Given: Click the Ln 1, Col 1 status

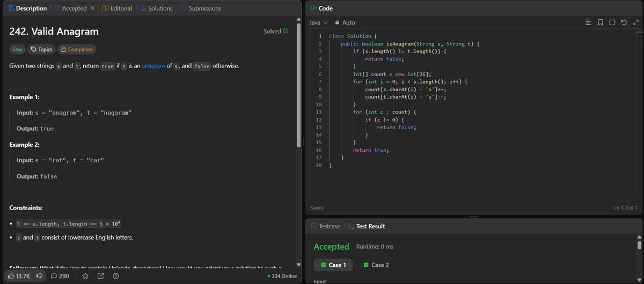Looking at the screenshot, I should [625, 207].
